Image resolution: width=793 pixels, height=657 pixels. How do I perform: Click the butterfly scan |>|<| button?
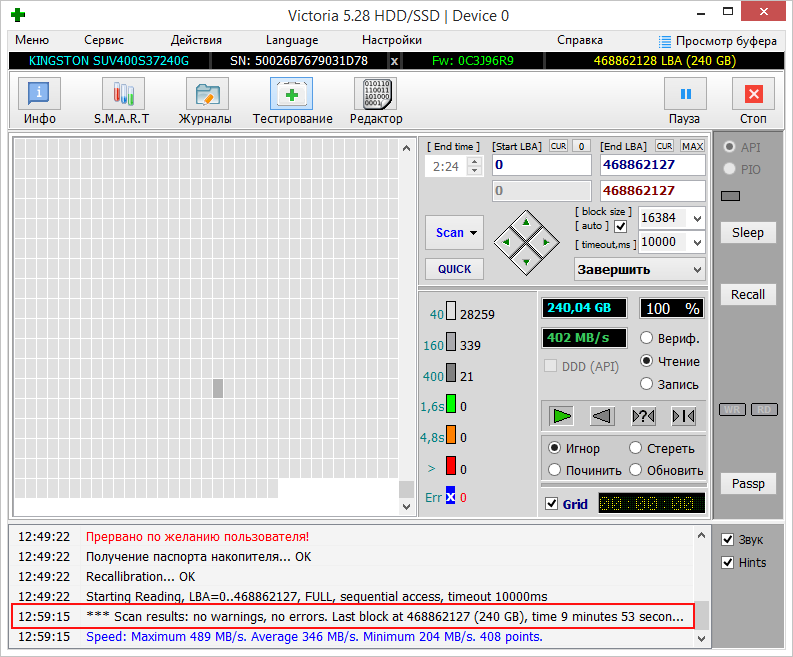[684, 416]
